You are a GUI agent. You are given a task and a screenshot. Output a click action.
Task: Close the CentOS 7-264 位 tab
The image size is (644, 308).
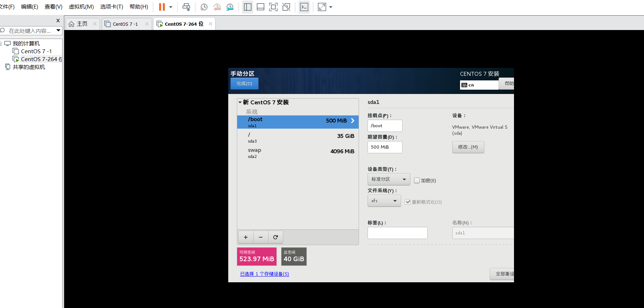coord(210,24)
